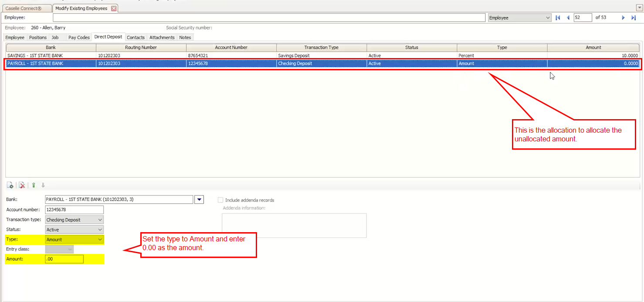This screenshot has height=302, width=644.
Task: Jump to the last employee record
Action: [x=634, y=17]
